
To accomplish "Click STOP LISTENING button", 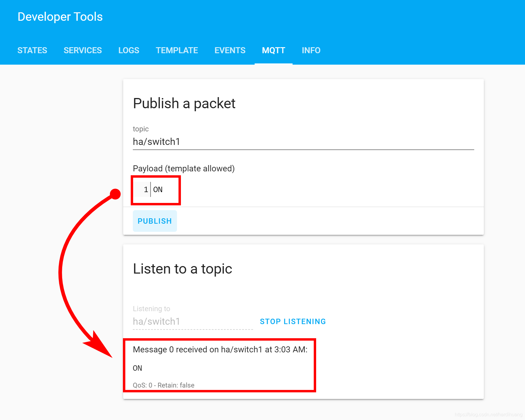I will [293, 321].
